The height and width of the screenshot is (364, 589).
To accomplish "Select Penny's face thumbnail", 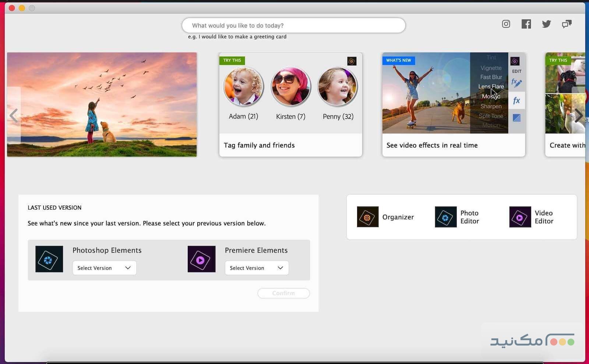I will (x=338, y=87).
